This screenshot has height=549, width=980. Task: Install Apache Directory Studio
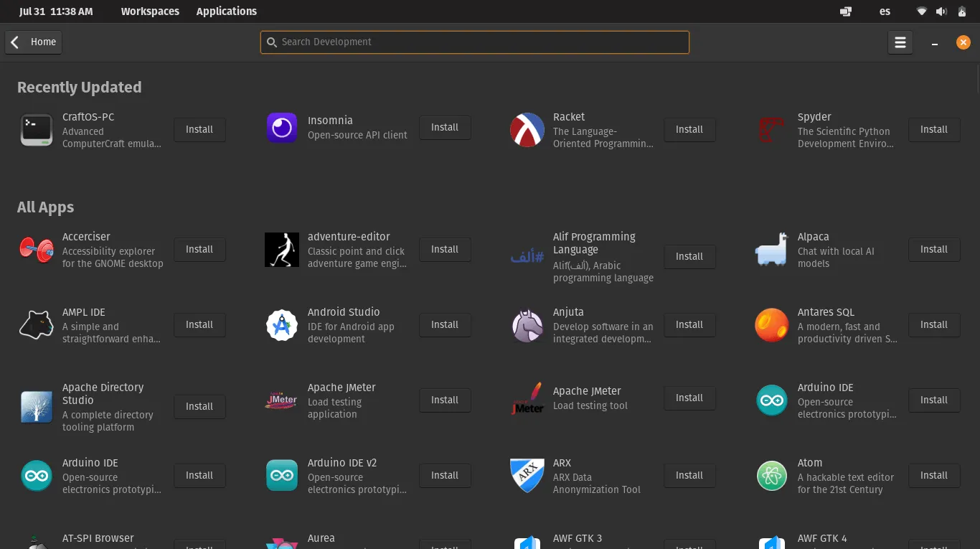(199, 407)
